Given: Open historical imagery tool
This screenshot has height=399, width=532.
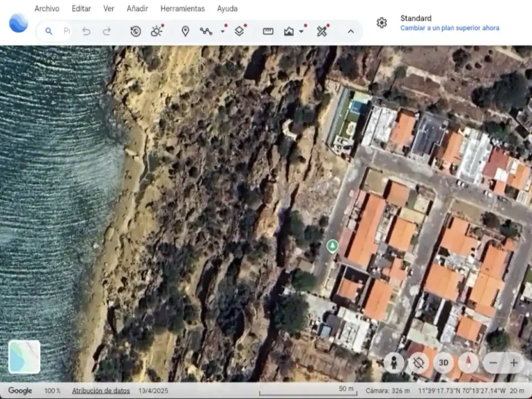Looking at the screenshot, I should coord(136,32).
